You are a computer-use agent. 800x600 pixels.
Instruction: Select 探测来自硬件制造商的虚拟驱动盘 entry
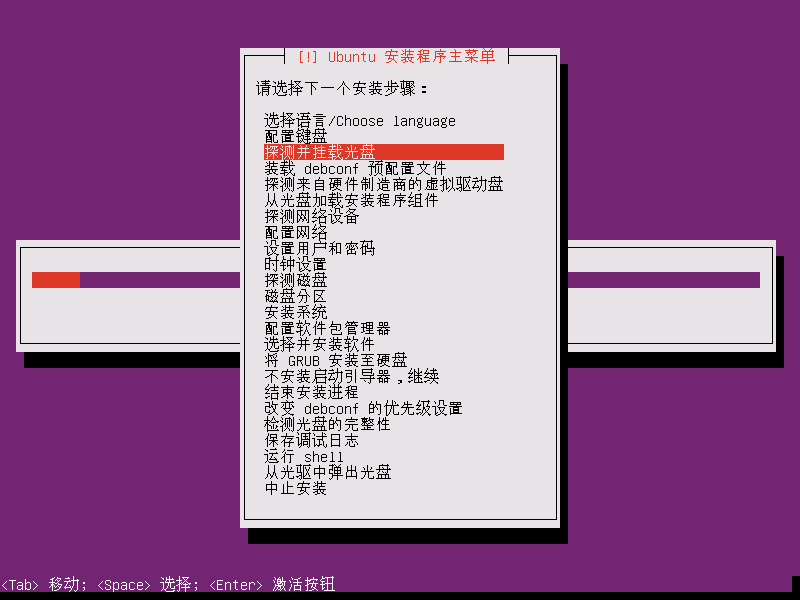pyautogui.click(x=384, y=184)
